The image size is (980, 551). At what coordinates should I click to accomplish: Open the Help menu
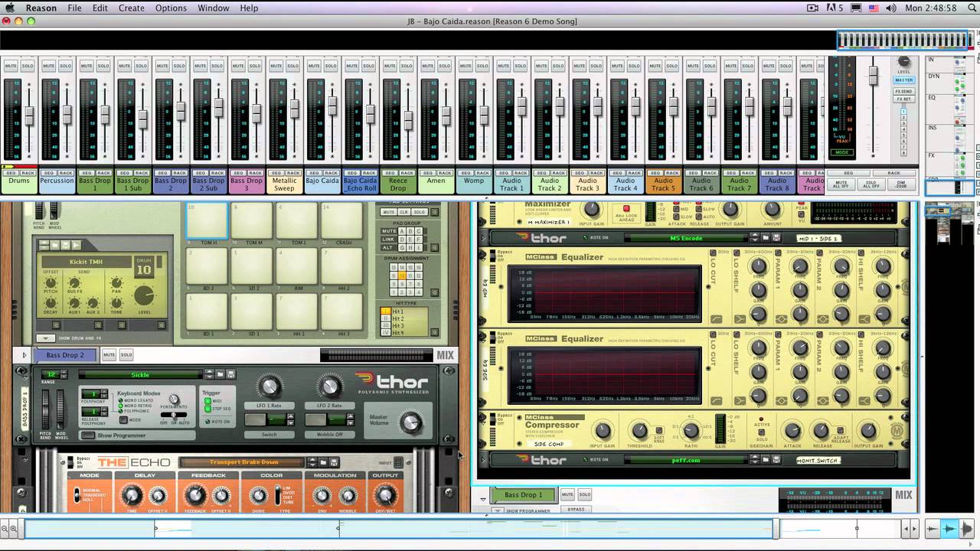tap(249, 8)
